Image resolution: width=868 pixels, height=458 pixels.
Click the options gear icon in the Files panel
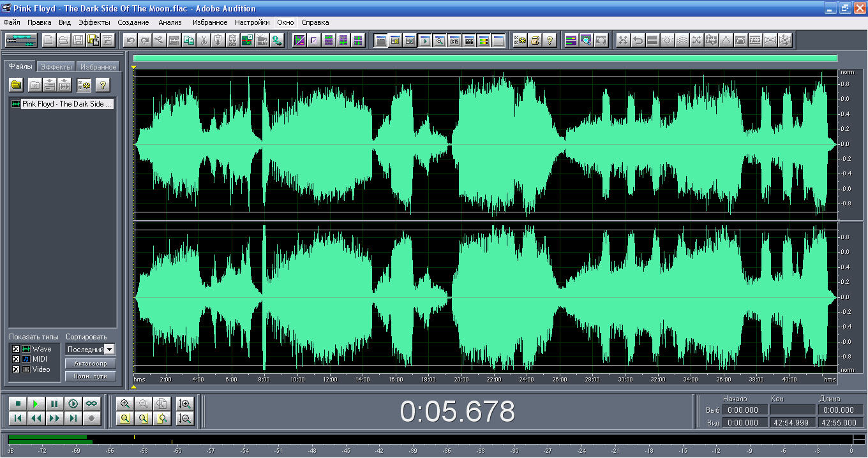(84, 85)
